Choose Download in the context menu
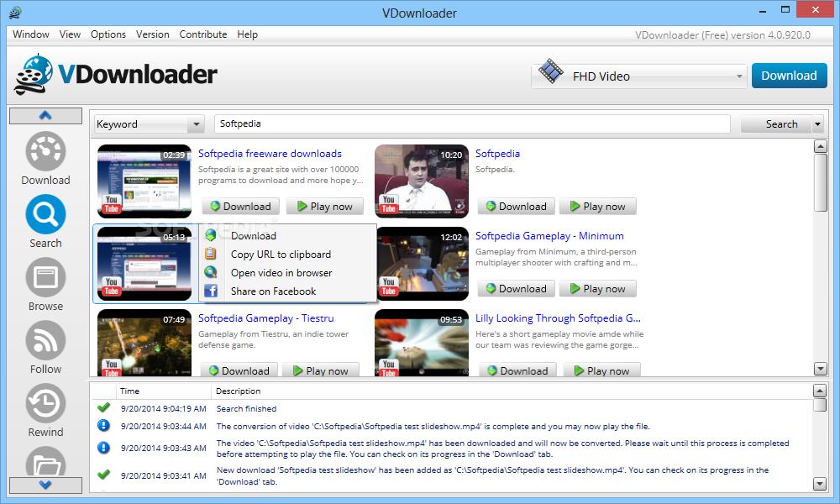Viewport: 840px width, 504px height. (254, 236)
